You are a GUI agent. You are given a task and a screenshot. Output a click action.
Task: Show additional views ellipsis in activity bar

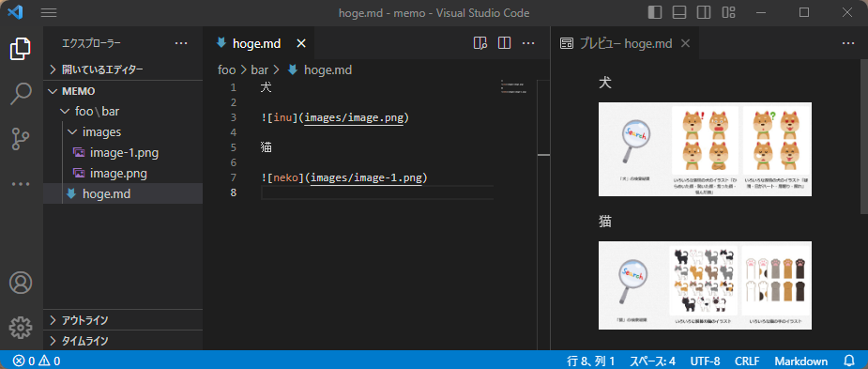pyautogui.click(x=21, y=184)
